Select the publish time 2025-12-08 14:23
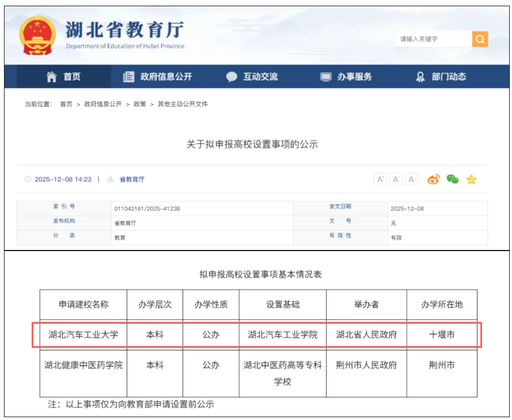512x420 pixels. 63,180
